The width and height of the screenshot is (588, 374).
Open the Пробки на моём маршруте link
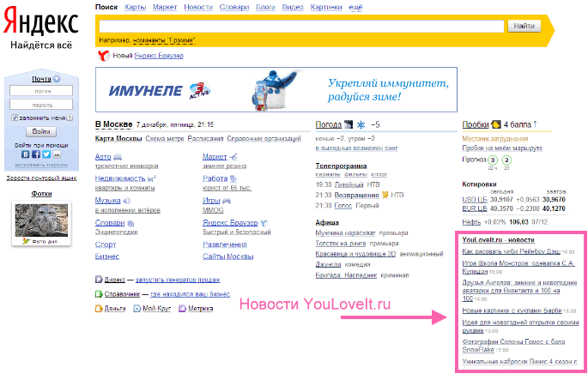tap(502, 148)
